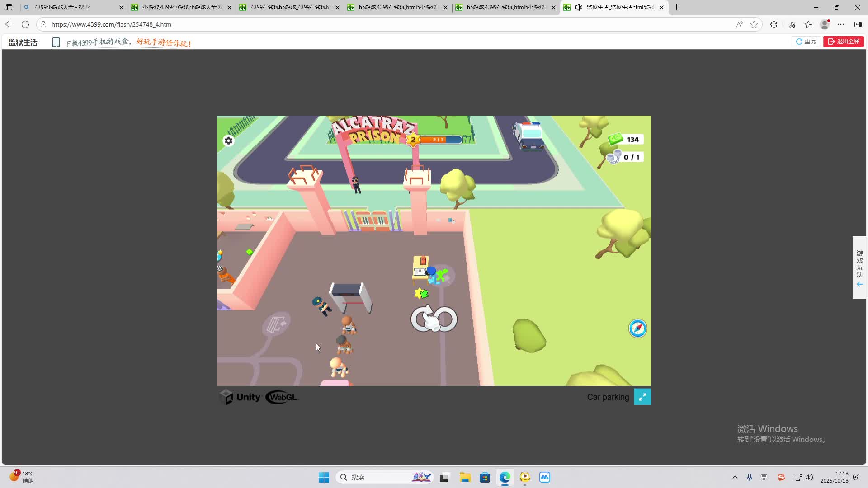Toggle the Unity fullscreen expand button
This screenshot has width=868, height=488.
642,397
